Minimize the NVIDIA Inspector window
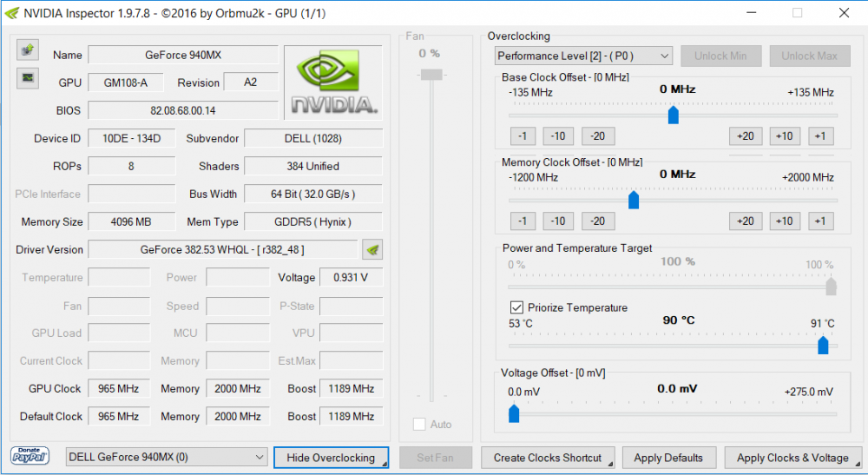This screenshot has width=868, height=475. (751, 13)
